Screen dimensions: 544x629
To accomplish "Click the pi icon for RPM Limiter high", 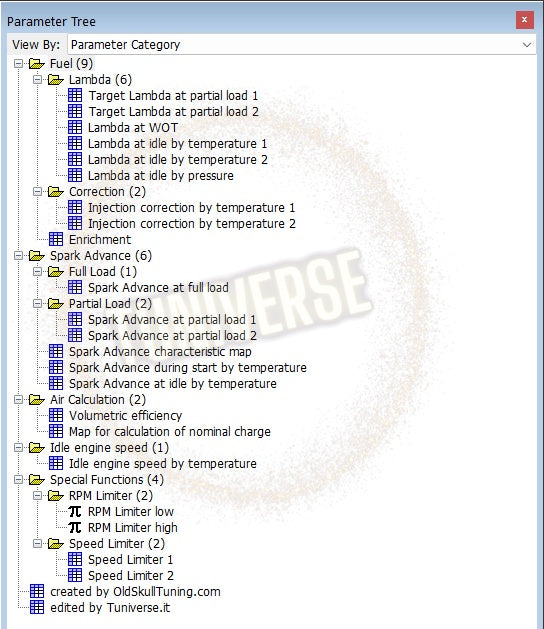I will [75, 528].
